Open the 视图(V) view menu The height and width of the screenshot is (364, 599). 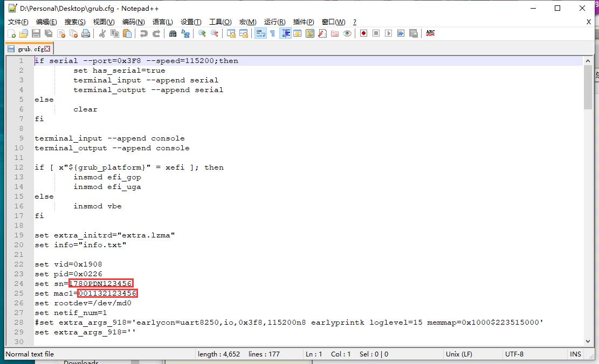[104, 22]
